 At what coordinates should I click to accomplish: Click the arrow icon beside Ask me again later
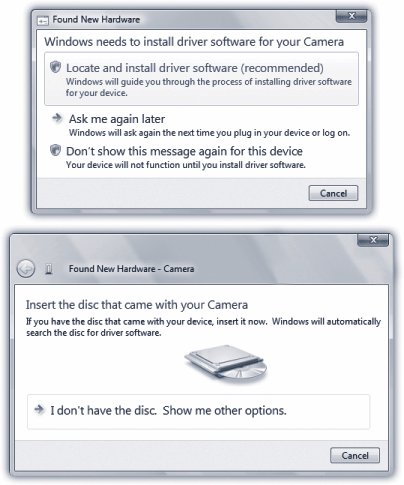(x=57, y=118)
